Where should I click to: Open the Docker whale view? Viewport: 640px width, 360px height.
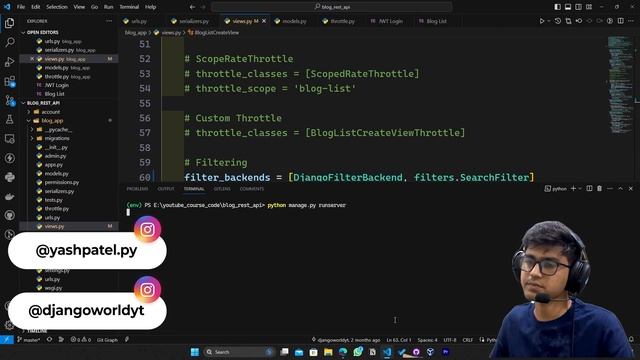coord(9,196)
